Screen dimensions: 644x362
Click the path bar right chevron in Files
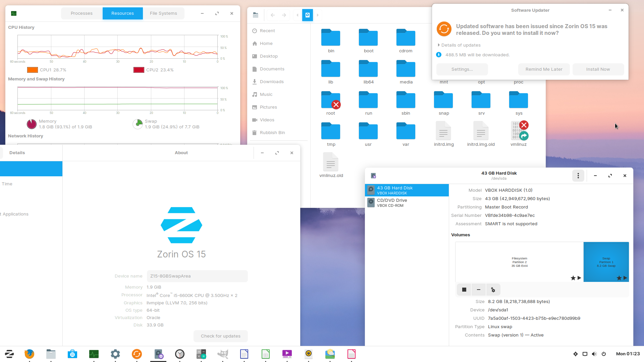[x=318, y=15]
